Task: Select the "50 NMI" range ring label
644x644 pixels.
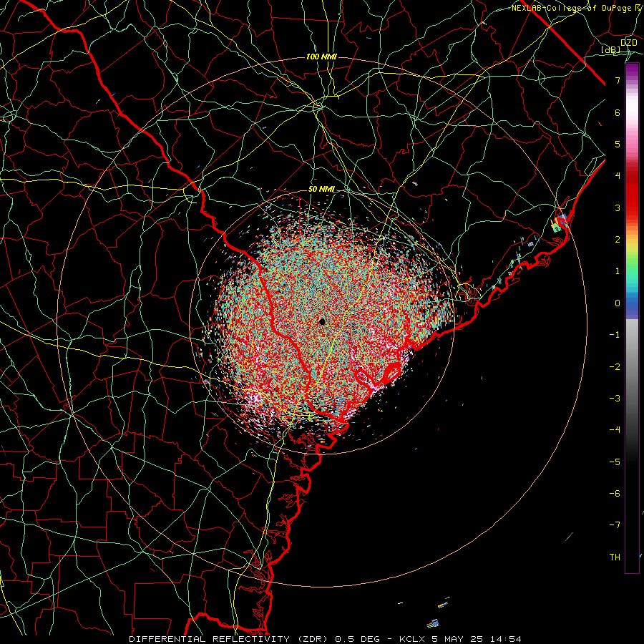Action: [321, 189]
